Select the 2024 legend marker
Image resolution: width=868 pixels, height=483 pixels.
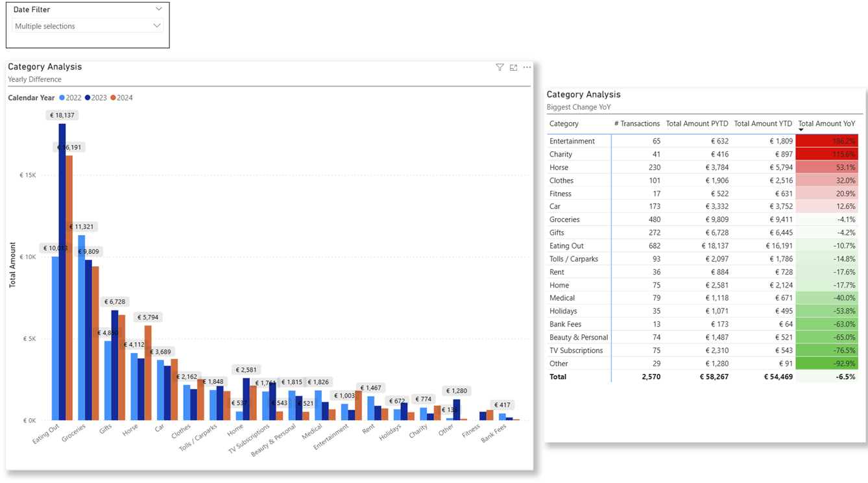113,98
